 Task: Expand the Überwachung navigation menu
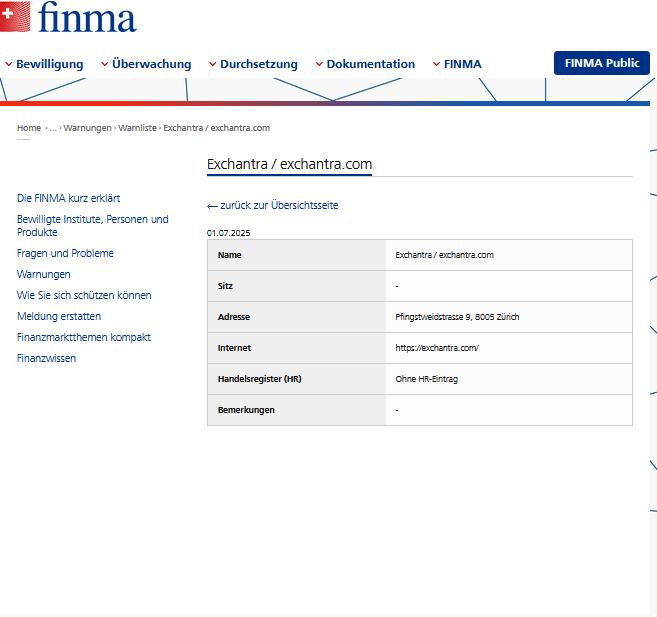[146, 64]
